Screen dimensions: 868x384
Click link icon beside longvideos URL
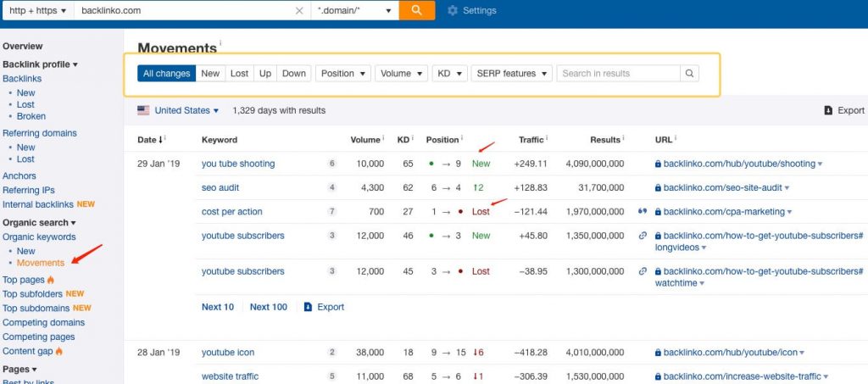(643, 236)
